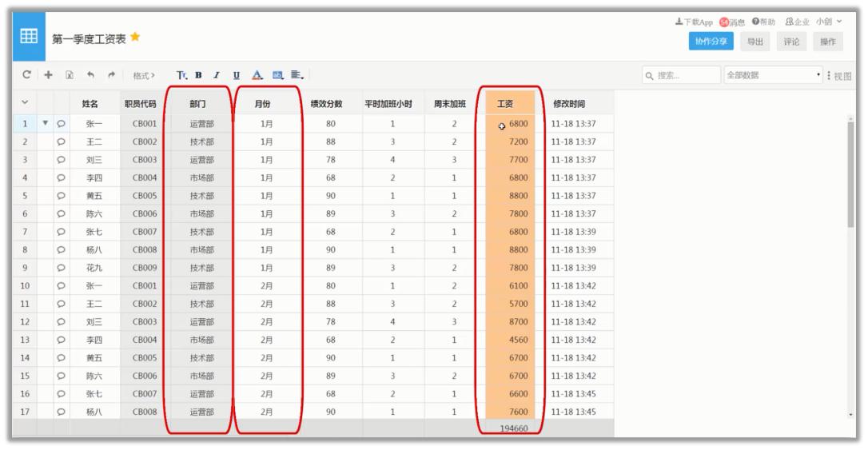Image resolution: width=868 pixels, height=450 pixels.
Task: Open comment bubble on row 3 刘三
Action: point(61,160)
